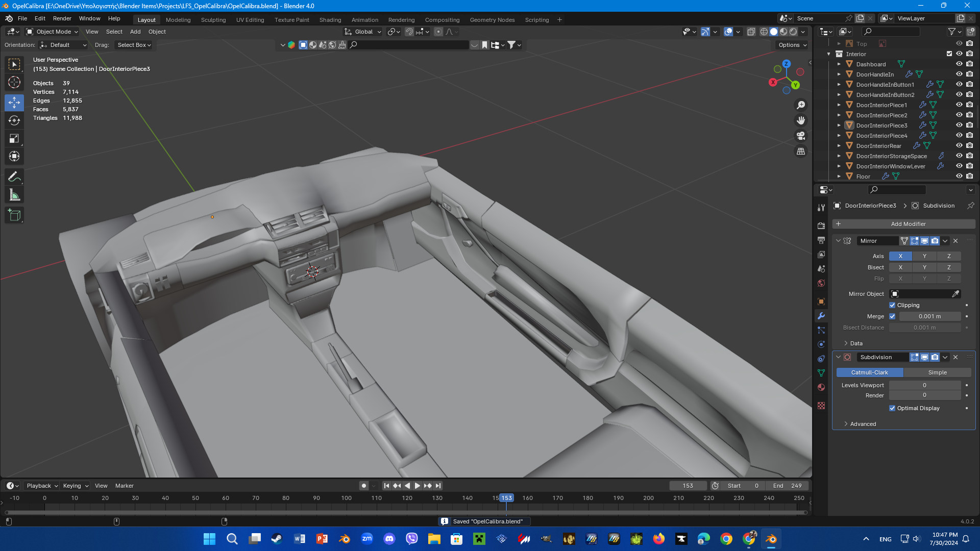Click the play animation button in the timeline
Viewport: 980px width, 551px height.
tap(417, 486)
